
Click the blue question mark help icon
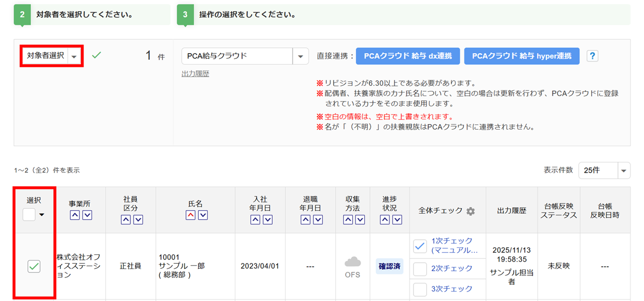593,56
